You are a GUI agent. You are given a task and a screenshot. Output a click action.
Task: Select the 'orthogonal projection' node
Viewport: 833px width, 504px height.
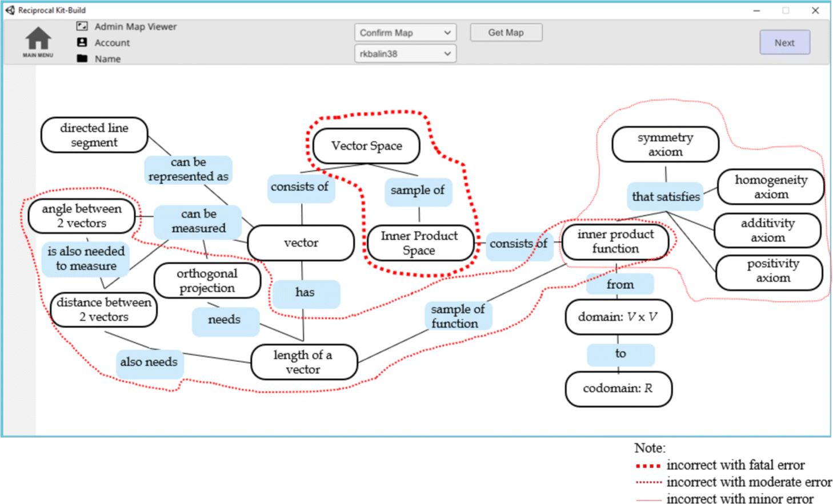pyautogui.click(x=207, y=280)
